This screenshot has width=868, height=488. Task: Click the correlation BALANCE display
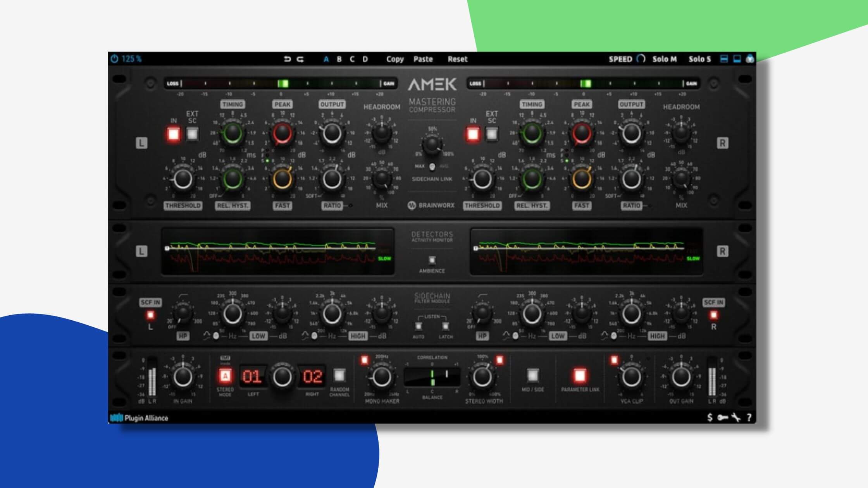click(432, 377)
